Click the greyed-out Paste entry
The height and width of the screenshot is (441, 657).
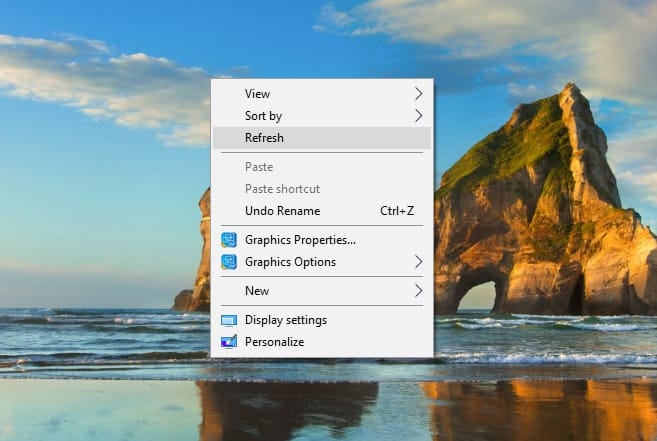(x=259, y=167)
